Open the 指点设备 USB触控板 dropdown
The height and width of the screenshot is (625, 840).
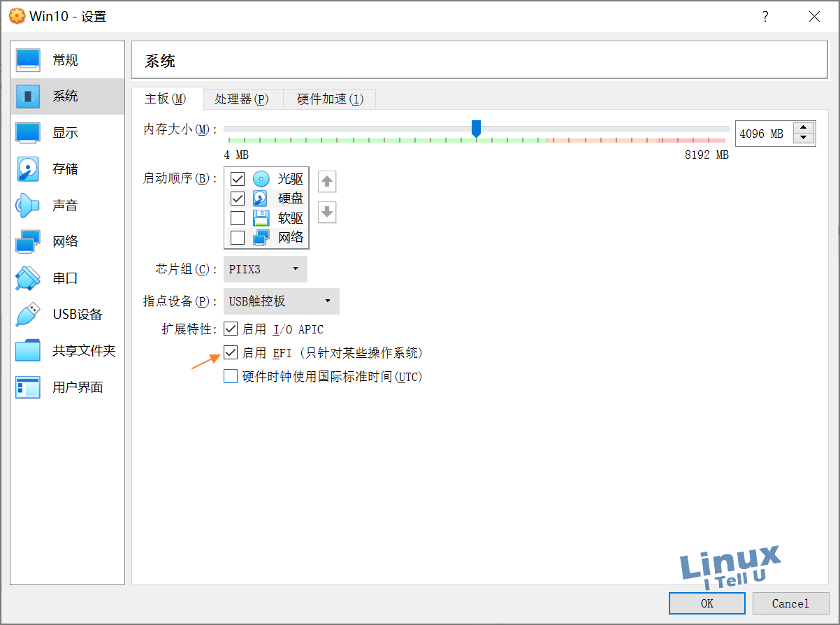[282, 301]
